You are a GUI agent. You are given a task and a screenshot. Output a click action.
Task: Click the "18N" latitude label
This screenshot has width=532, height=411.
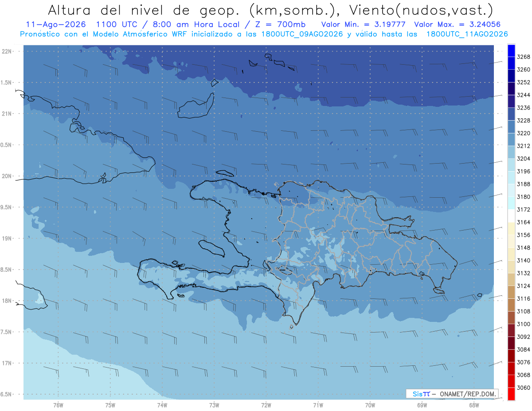(x=7, y=301)
